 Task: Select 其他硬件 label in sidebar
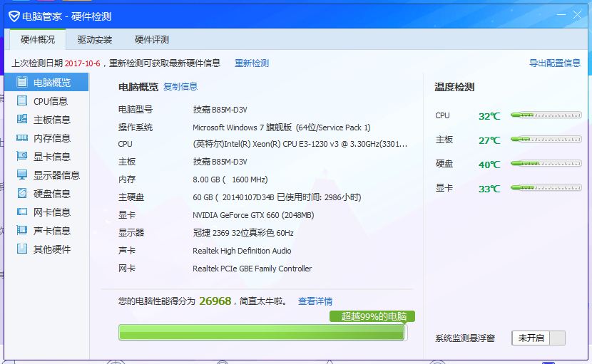52,249
